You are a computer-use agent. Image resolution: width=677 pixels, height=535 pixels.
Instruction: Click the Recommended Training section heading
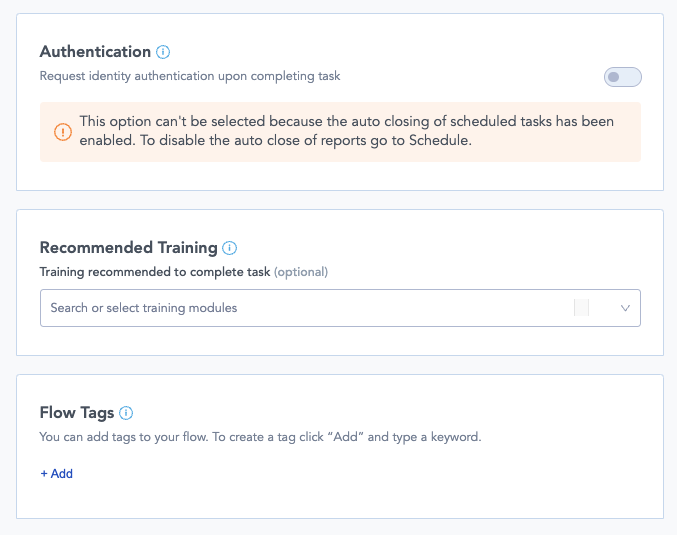click(x=128, y=248)
